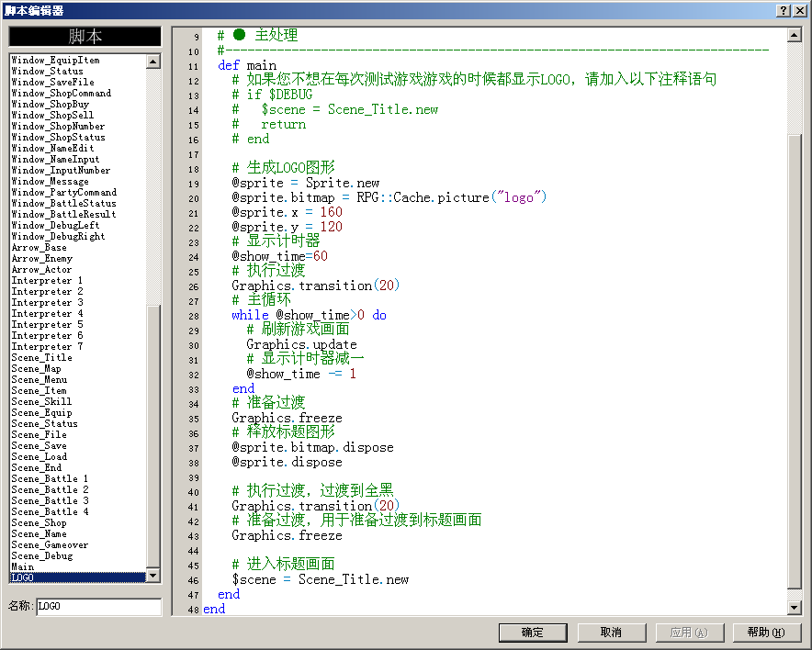The width and height of the screenshot is (812, 650).
Task: Select Window_BattleResult script
Action: click(x=78, y=214)
